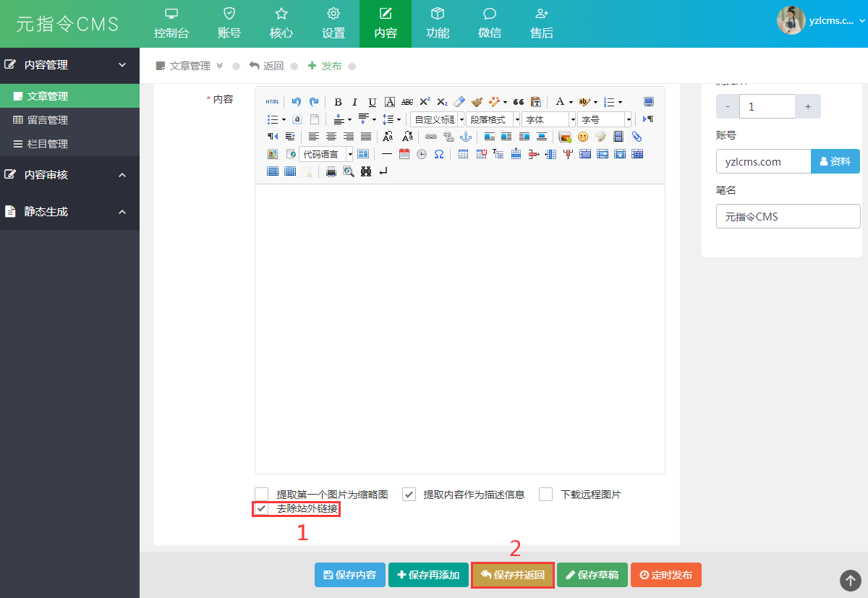Click the eraser clear-format icon
The width and height of the screenshot is (868, 598).
459,102
